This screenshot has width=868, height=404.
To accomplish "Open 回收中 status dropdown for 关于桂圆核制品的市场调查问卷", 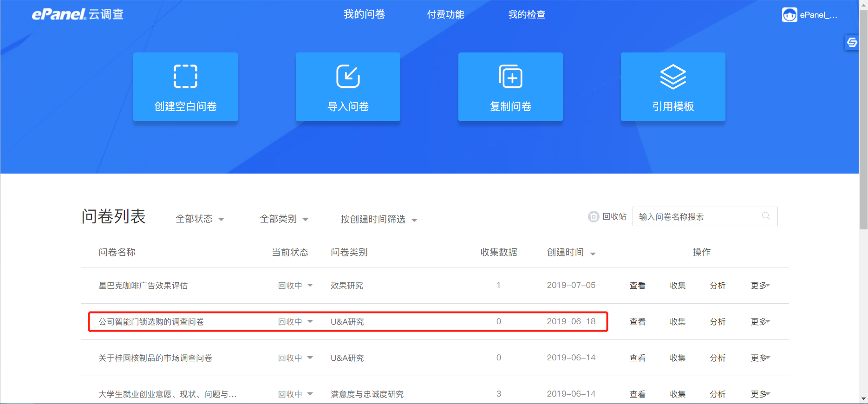I will click(295, 358).
